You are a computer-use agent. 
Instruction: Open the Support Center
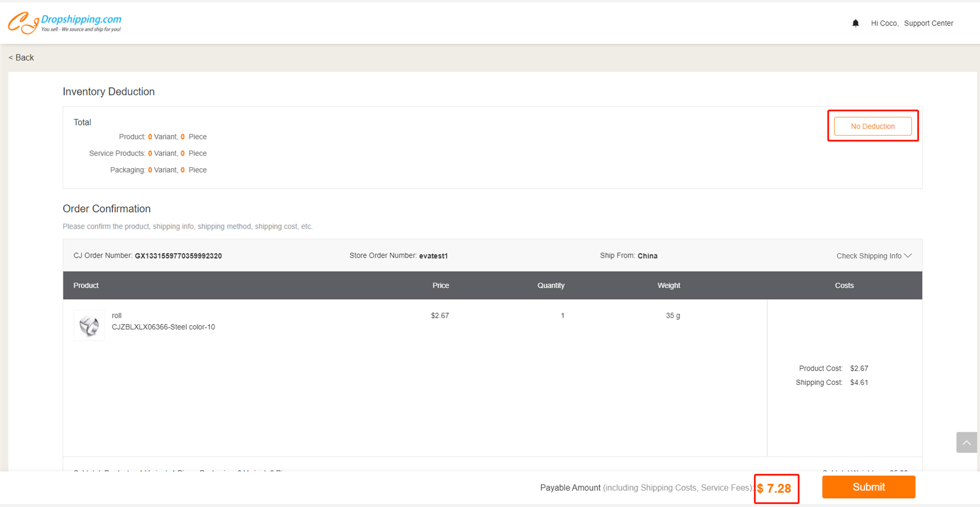(x=928, y=23)
